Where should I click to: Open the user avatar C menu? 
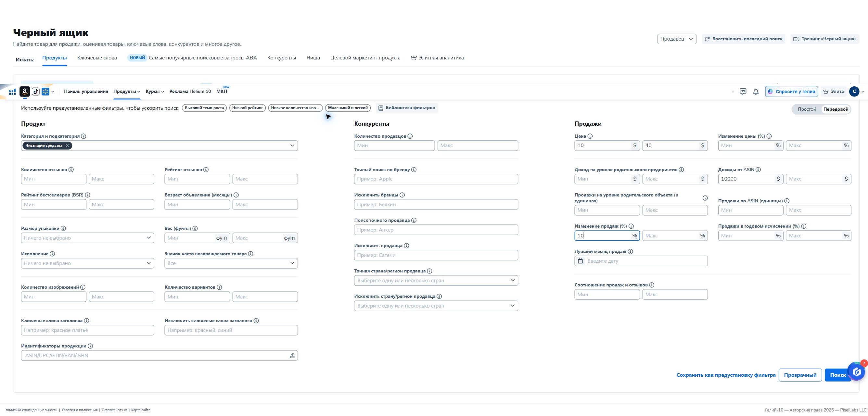point(854,92)
